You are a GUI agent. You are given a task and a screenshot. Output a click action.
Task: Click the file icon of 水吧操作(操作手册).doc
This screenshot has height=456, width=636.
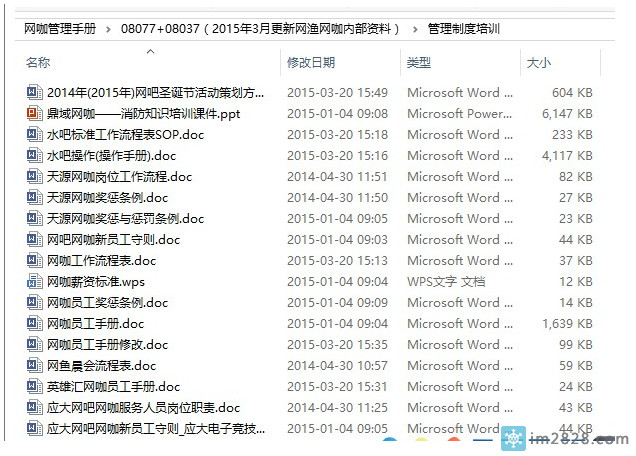click(33, 156)
